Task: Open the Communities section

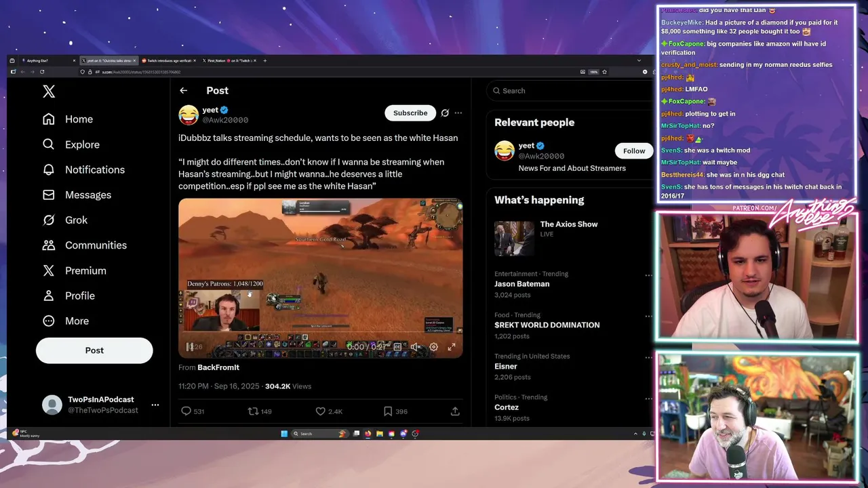Action: (x=85, y=245)
